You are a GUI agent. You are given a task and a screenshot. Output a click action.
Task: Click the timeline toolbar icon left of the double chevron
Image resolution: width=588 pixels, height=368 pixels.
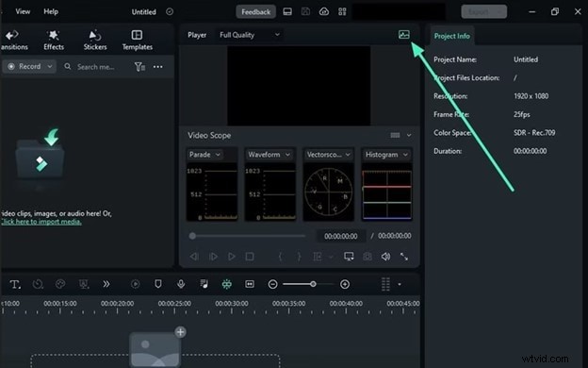click(x=84, y=284)
